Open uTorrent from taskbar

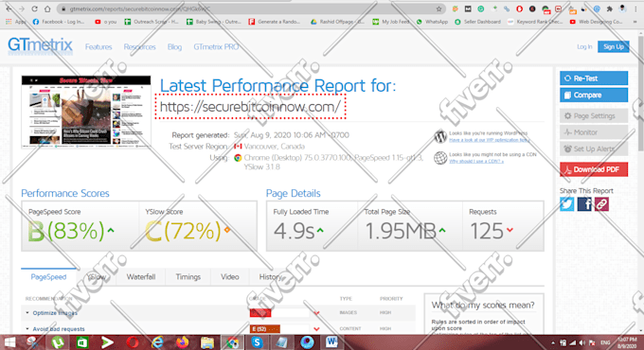click(58, 342)
